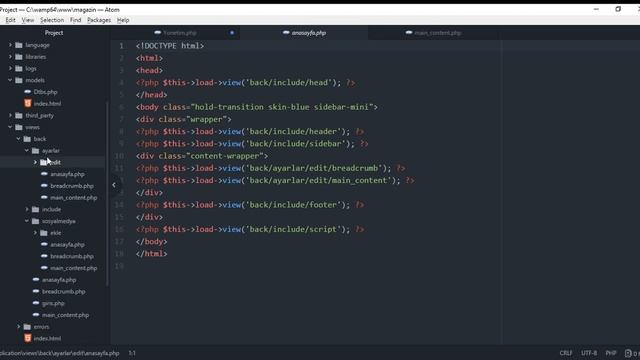
Task: Click the libraries folder icon
Action: tap(19, 57)
